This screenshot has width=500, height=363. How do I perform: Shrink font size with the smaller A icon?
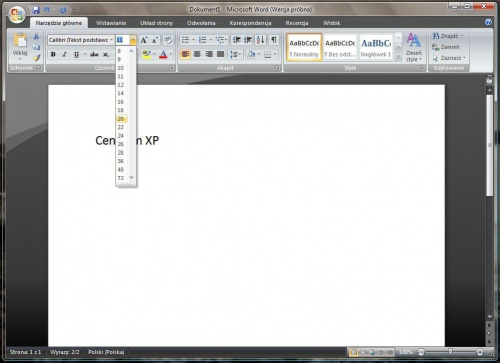click(x=154, y=40)
